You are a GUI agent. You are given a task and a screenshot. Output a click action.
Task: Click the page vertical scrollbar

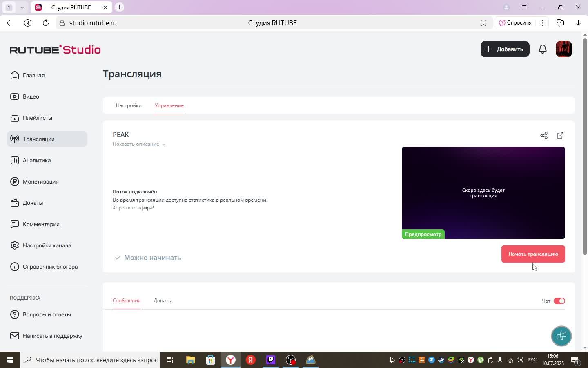585,147
